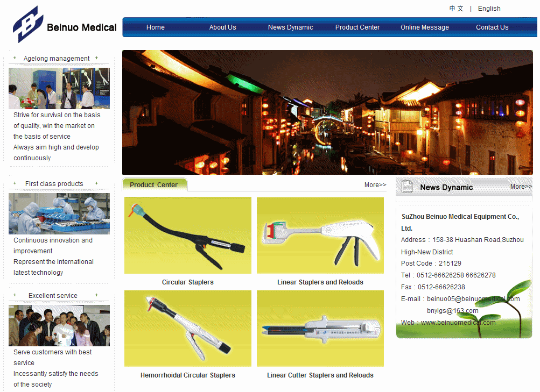Open the Online Message page
This screenshot has height=392, width=540.
[x=424, y=27]
